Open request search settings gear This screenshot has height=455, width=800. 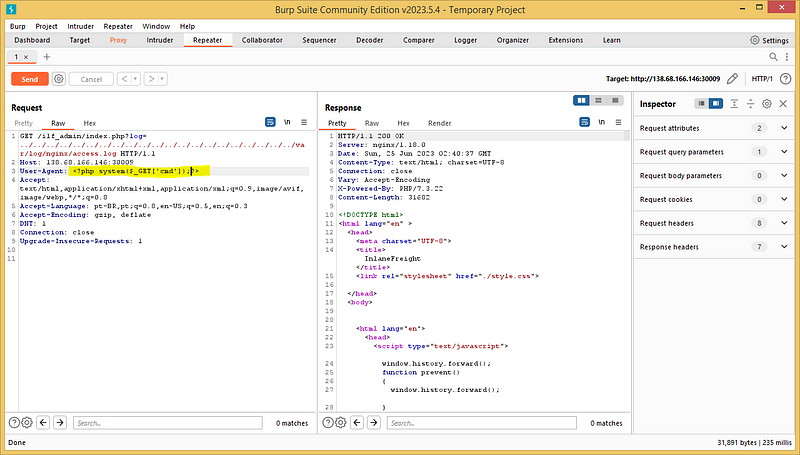[27, 422]
